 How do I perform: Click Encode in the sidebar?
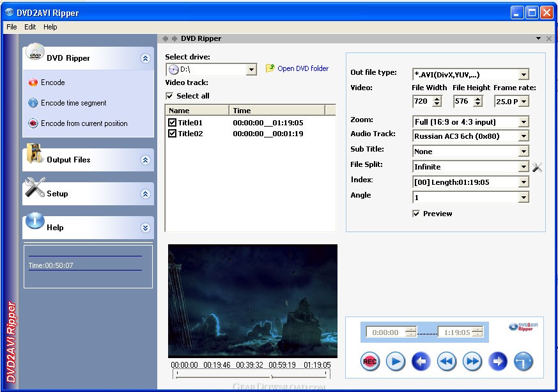click(52, 82)
